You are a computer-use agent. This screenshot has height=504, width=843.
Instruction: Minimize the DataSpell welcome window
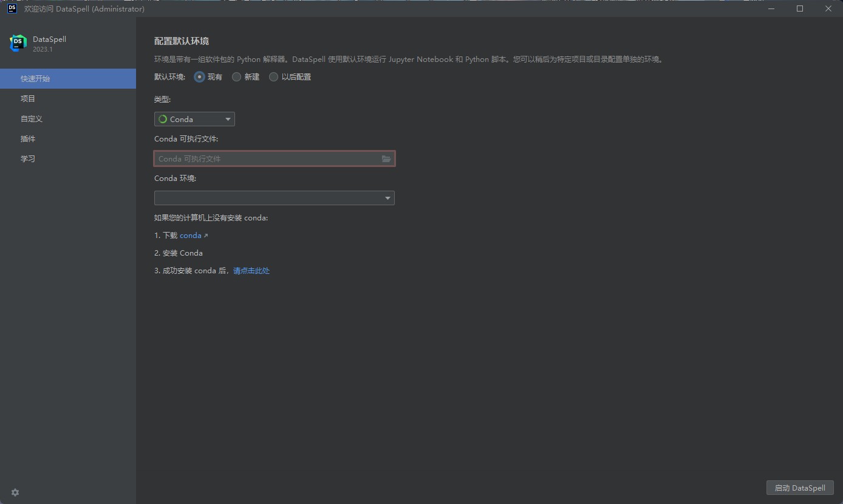tap(772, 9)
